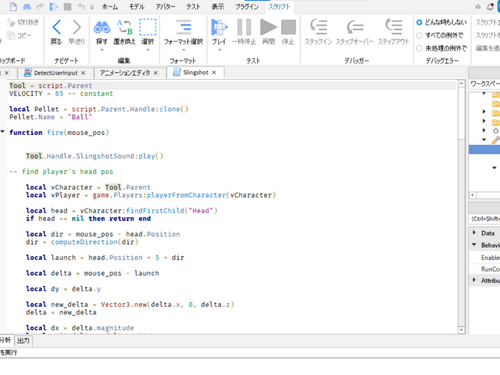Screen dimensions: 500x375
Task: Navigate back with the left arrow
Action: tap(56, 27)
